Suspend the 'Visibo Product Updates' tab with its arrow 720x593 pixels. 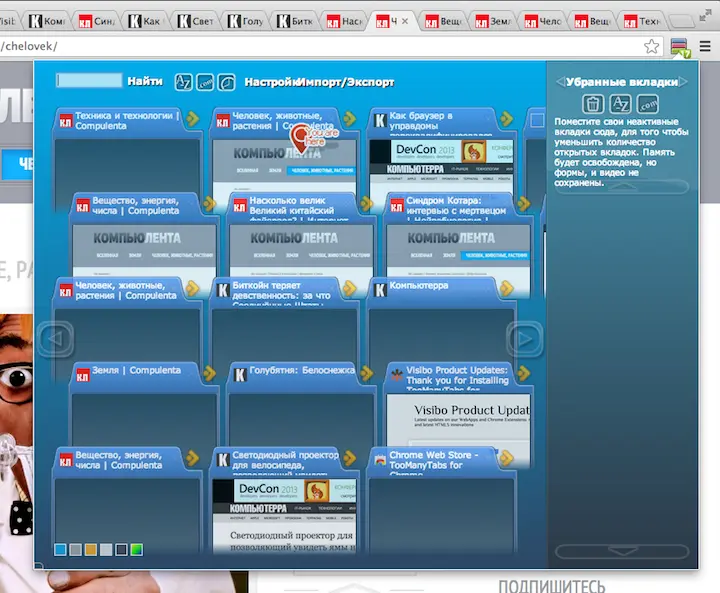point(523,373)
